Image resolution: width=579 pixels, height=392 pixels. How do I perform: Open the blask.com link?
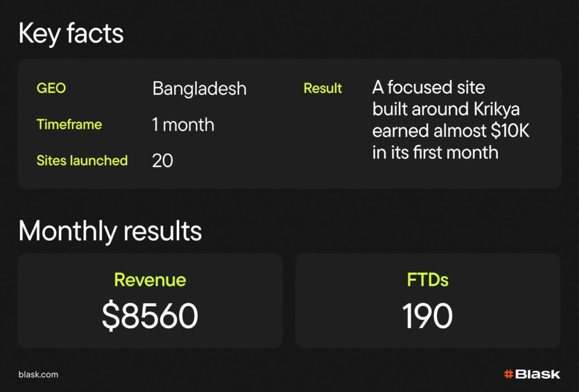pyautogui.click(x=38, y=374)
